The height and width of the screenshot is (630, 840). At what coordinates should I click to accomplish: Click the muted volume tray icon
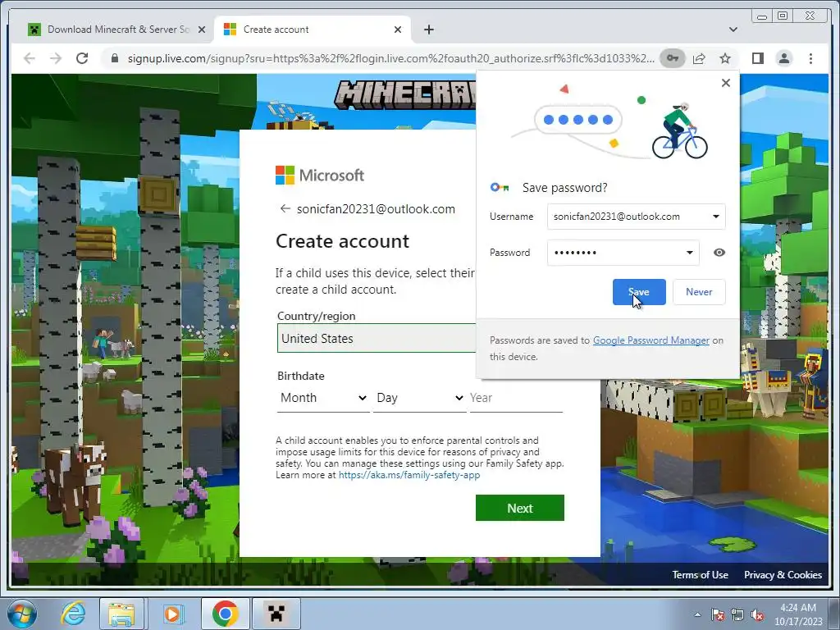[x=757, y=614]
